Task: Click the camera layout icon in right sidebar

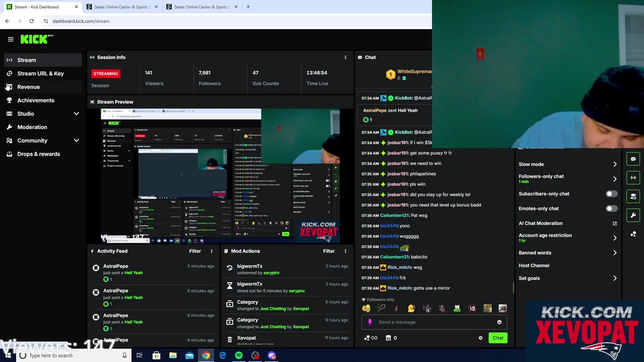Action: pyautogui.click(x=633, y=196)
